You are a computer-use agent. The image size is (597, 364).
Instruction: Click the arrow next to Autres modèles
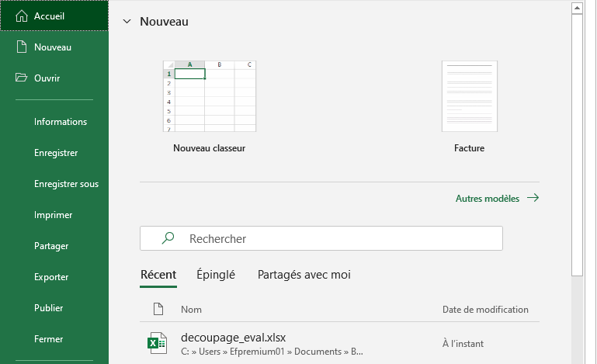coord(533,198)
